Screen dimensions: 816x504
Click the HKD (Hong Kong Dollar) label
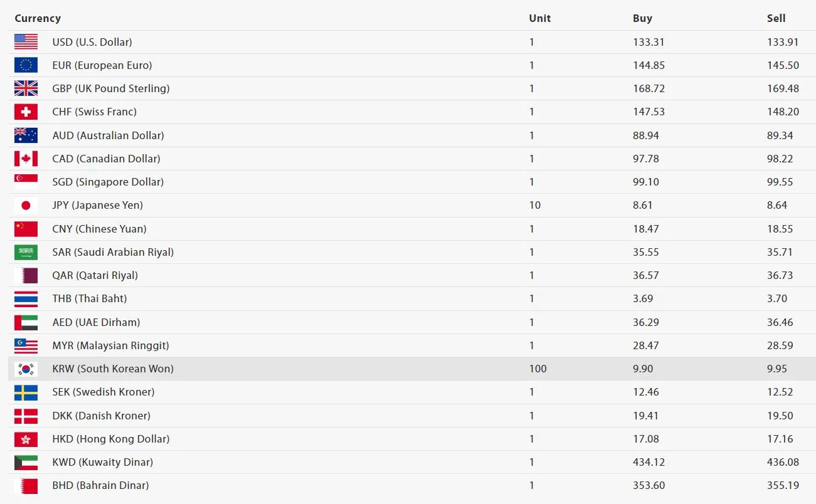(111, 439)
